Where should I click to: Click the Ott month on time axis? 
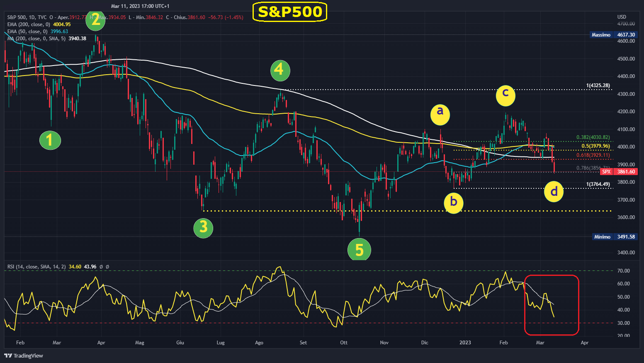(344, 343)
